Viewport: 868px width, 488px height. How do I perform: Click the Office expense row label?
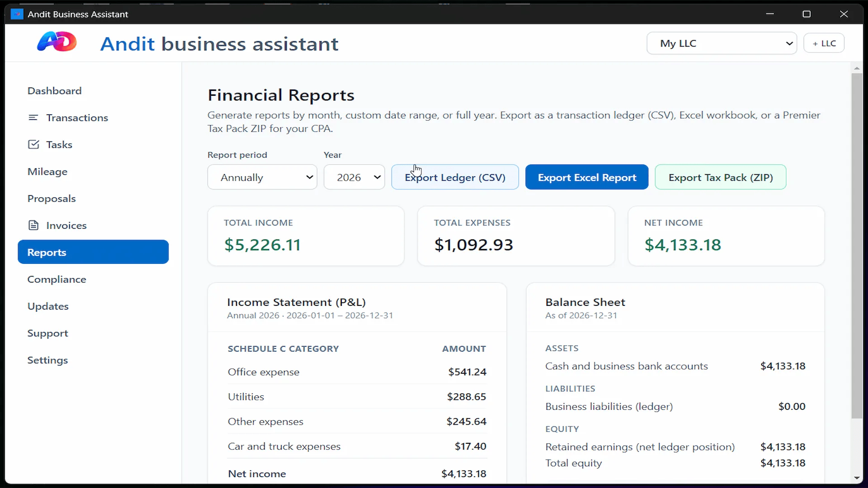pos(264,372)
